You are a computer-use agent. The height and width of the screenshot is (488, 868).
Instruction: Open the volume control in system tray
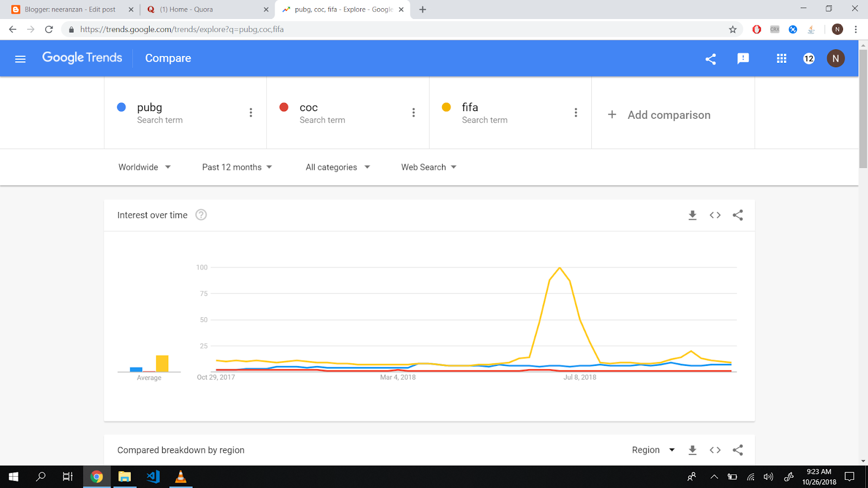point(768,477)
